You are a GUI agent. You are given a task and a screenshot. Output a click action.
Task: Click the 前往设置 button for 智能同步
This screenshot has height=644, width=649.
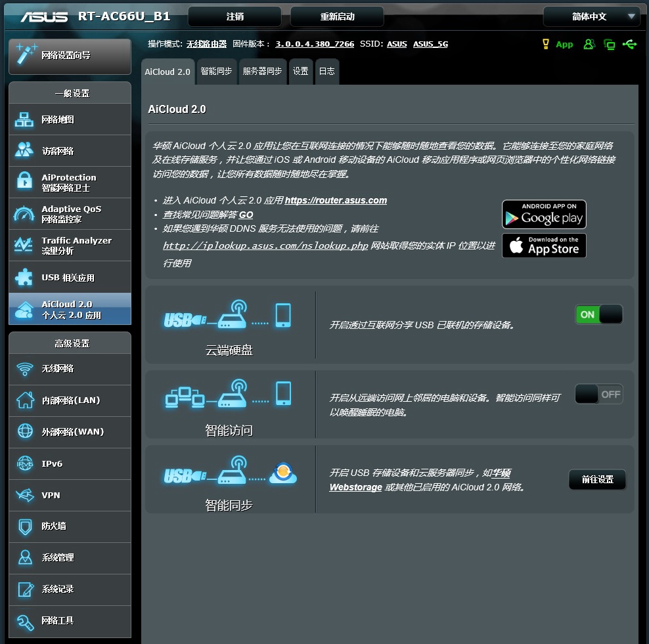(597, 479)
